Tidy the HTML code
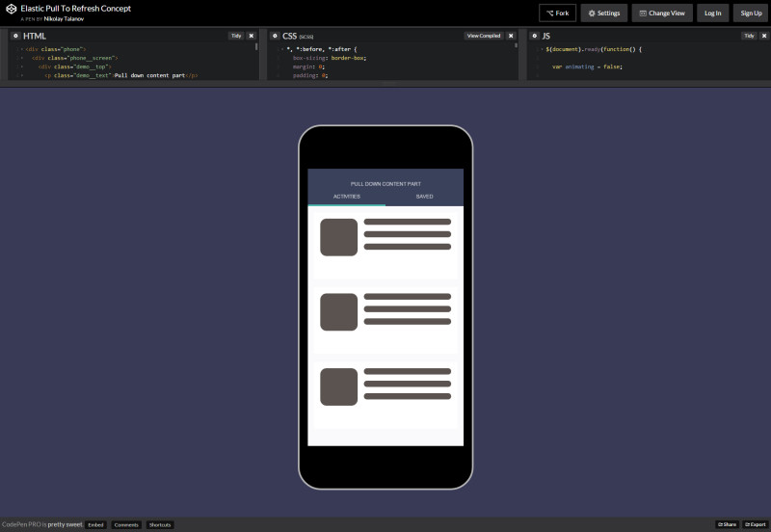 [x=236, y=36]
